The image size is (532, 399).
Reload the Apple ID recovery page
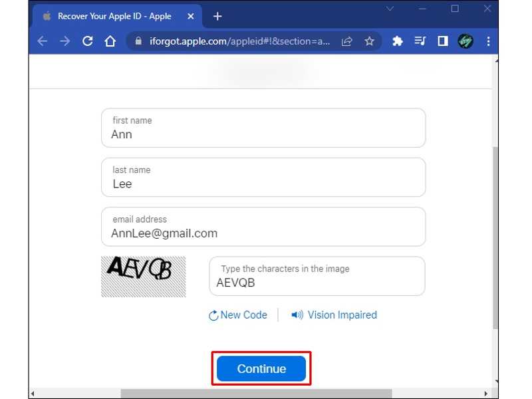coord(88,41)
